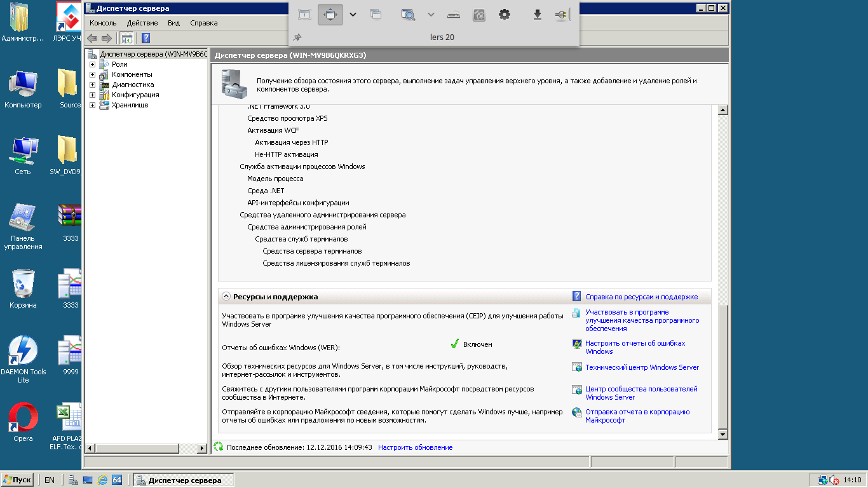Open the Консоль menu
The height and width of the screenshot is (488, 868).
pyautogui.click(x=103, y=23)
